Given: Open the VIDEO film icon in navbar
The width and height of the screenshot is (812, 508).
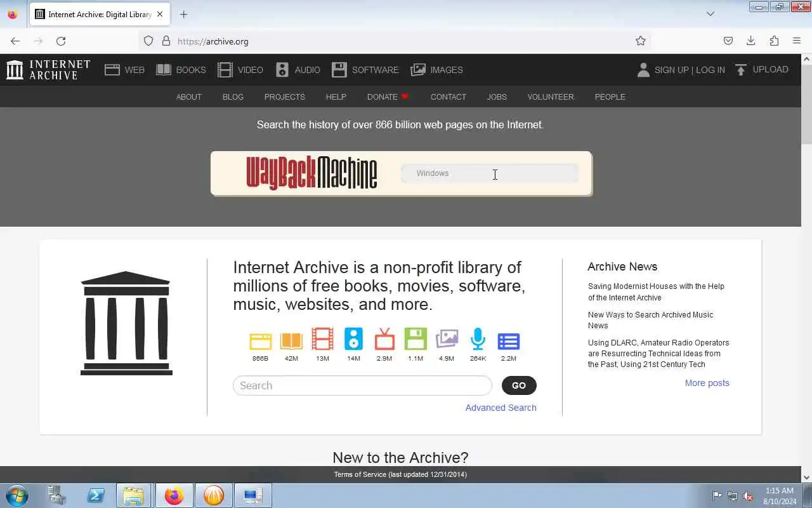Looking at the screenshot, I should 225,70.
